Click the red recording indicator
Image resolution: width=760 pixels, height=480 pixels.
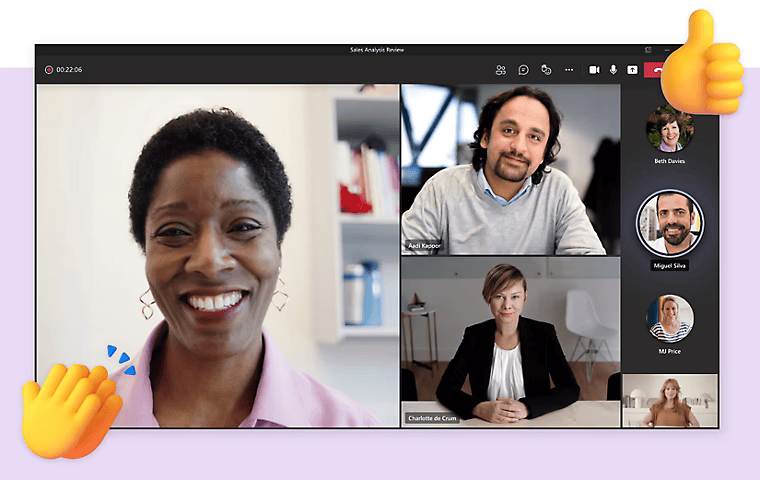pyautogui.click(x=48, y=70)
